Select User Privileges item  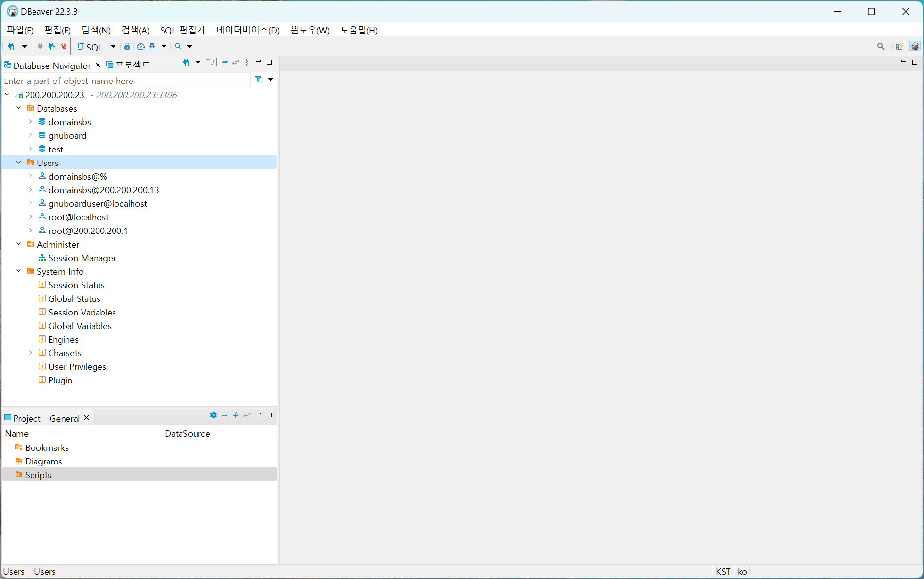77,367
